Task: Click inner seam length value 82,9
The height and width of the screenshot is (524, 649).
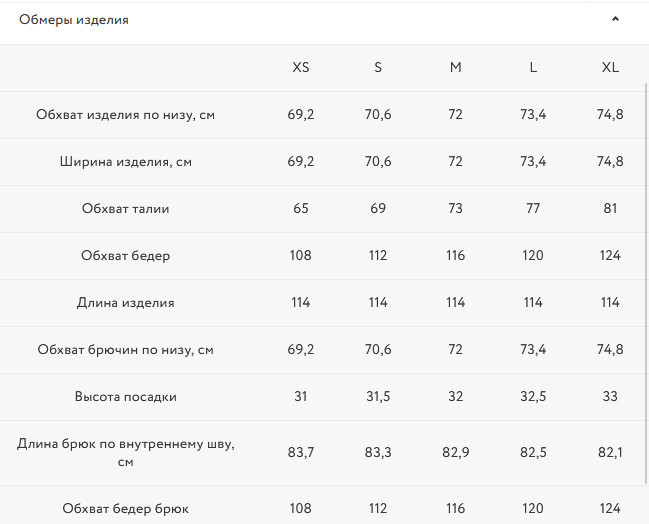Action: click(x=456, y=453)
